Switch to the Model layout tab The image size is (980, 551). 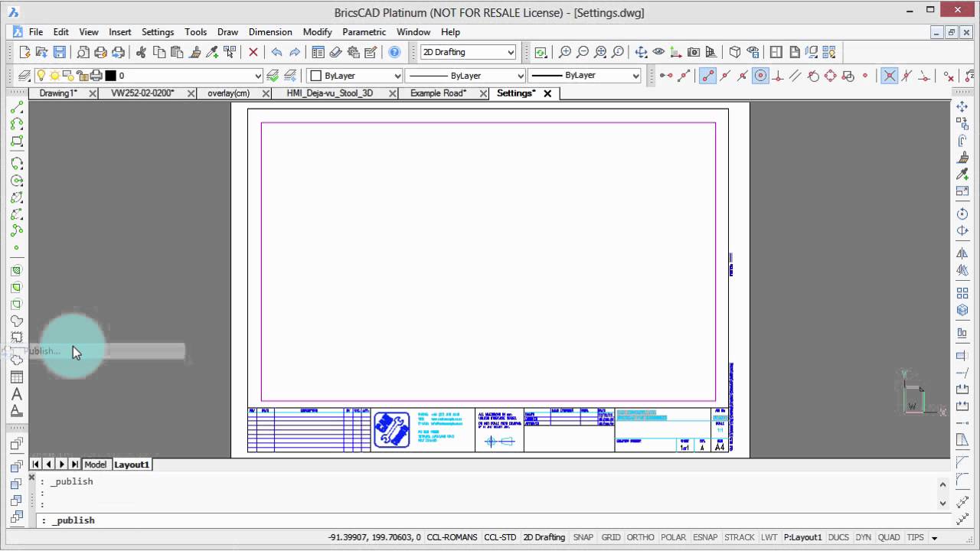point(96,465)
